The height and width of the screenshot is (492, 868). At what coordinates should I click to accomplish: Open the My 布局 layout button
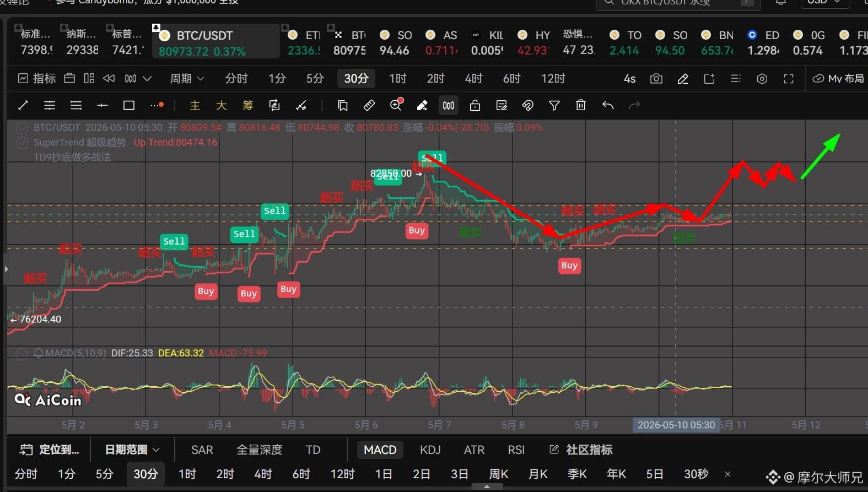click(838, 79)
